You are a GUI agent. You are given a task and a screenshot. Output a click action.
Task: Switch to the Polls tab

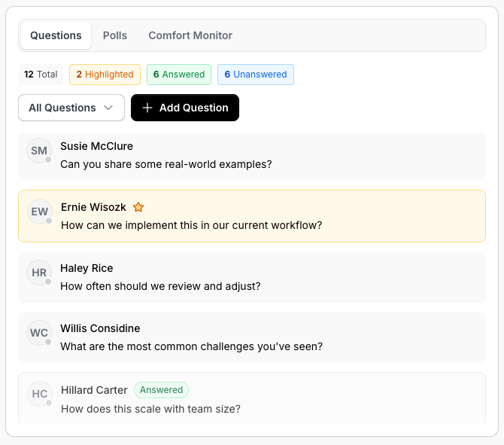pyautogui.click(x=115, y=35)
